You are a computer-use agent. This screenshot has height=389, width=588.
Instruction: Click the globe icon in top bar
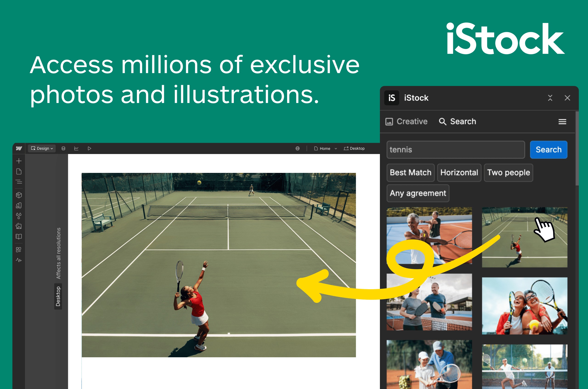pyautogui.click(x=298, y=148)
